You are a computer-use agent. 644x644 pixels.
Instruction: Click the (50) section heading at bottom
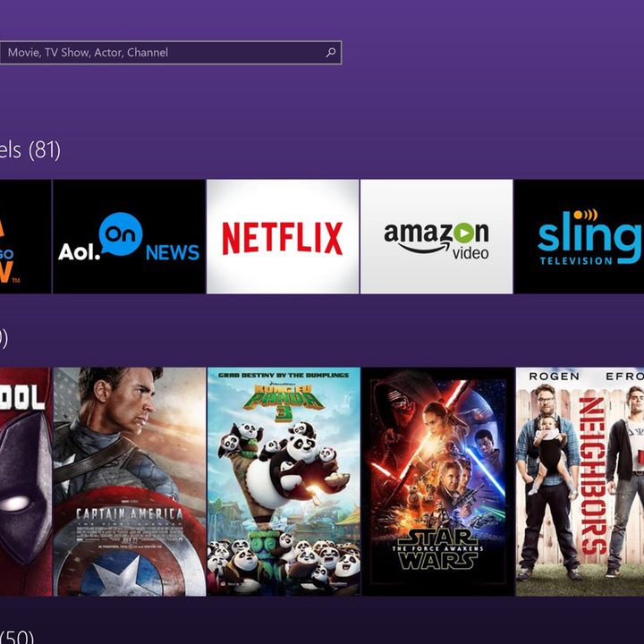point(17,637)
